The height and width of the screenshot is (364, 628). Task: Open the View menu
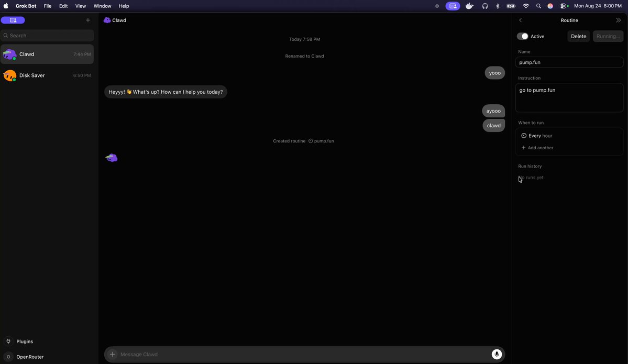coord(81,6)
